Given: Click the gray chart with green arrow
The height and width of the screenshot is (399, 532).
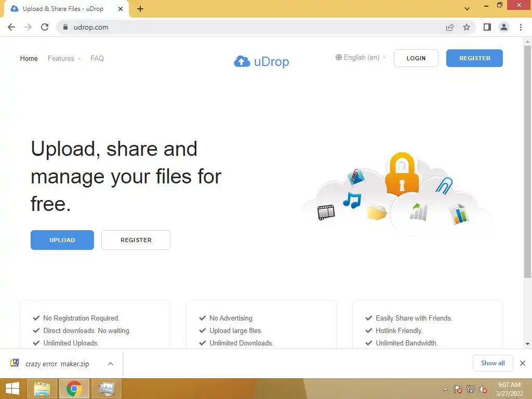Looking at the screenshot, I should coord(419,212).
